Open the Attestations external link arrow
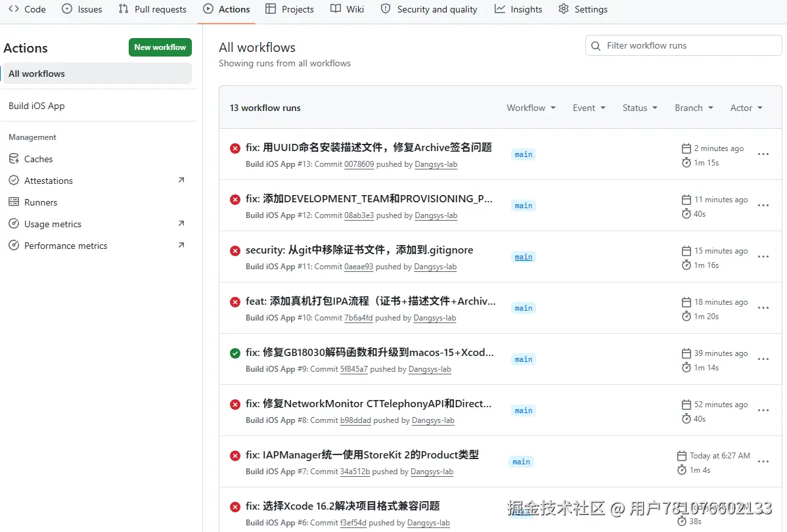 point(181,180)
